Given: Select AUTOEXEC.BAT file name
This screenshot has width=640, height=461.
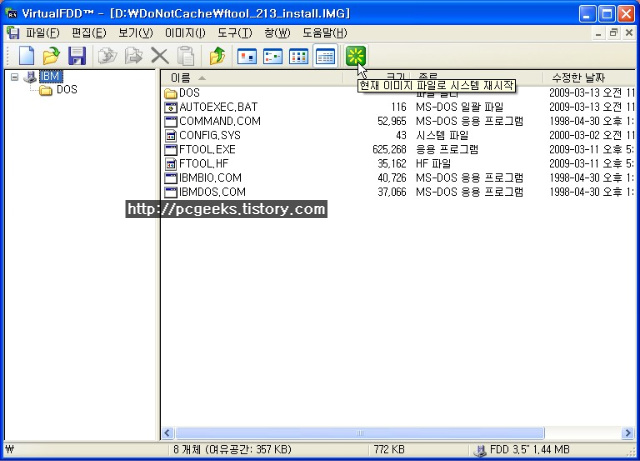Looking at the screenshot, I should [x=218, y=107].
